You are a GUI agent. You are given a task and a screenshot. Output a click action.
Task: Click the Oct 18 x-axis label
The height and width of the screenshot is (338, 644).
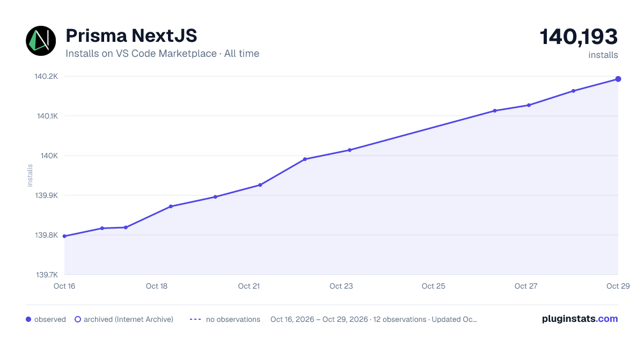tap(157, 286)
